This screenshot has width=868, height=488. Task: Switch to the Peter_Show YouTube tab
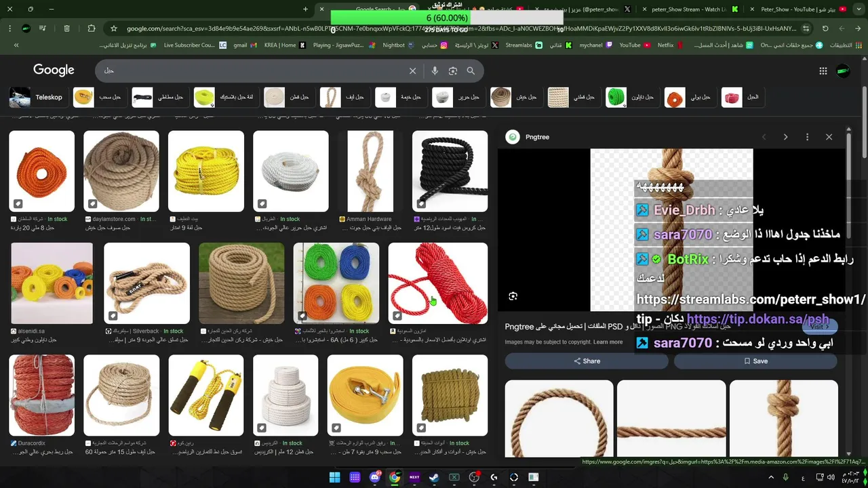click(798, 9)
